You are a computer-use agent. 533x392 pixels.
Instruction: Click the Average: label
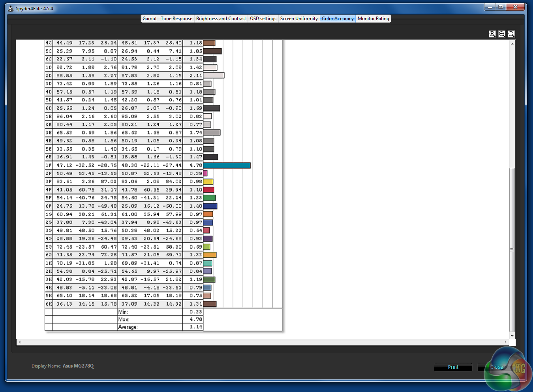[128, 327]
